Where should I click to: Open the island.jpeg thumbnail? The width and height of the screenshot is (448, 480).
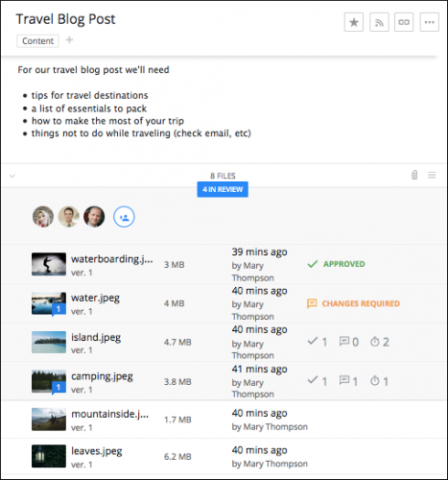pyautogui.click(x=49, y=342)
